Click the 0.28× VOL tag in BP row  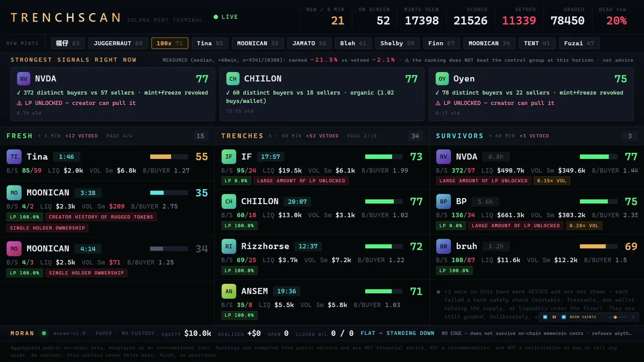584,225
